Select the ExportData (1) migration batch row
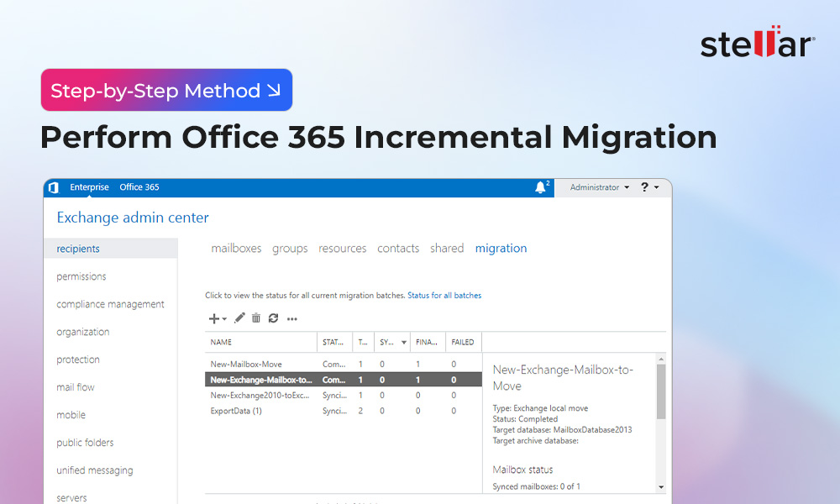The width and height of the screenshot is (840, 504). tap(236, 411)
